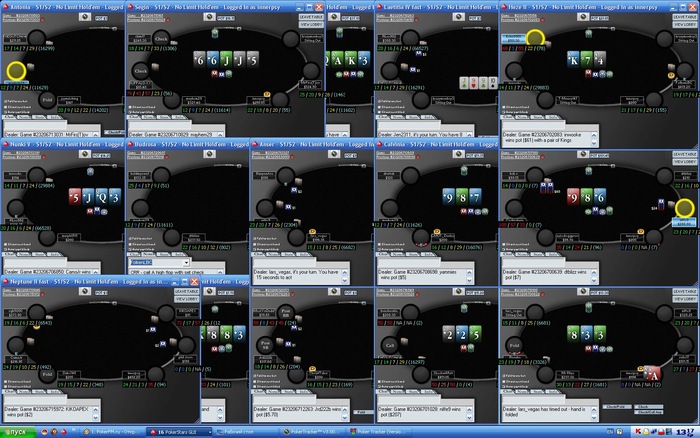Click red previous-hand icon in Neptune II table

[43, 295]
